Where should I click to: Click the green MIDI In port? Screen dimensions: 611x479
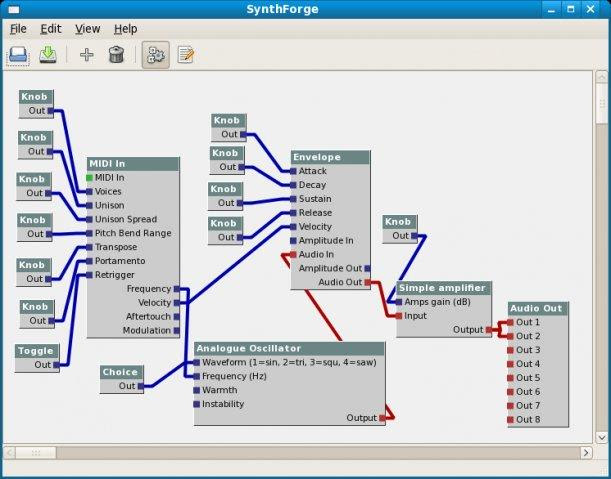[89, 178]
